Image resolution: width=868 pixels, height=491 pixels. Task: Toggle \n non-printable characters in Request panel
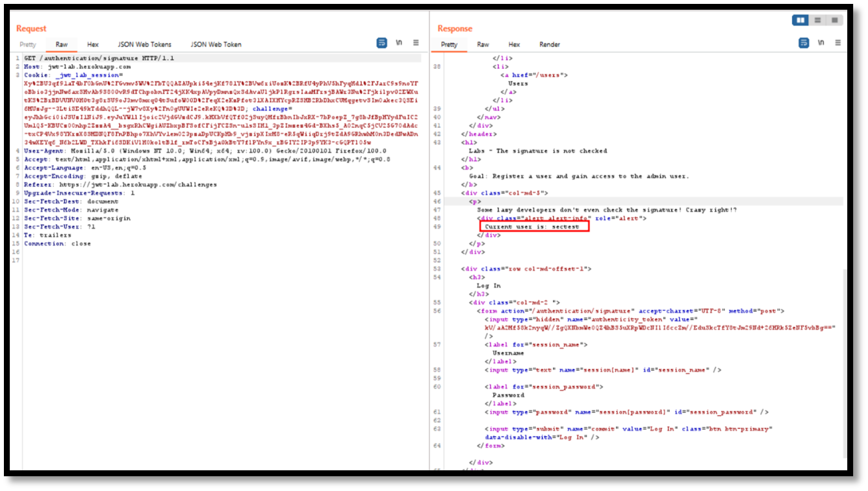[x=399, y=43]
